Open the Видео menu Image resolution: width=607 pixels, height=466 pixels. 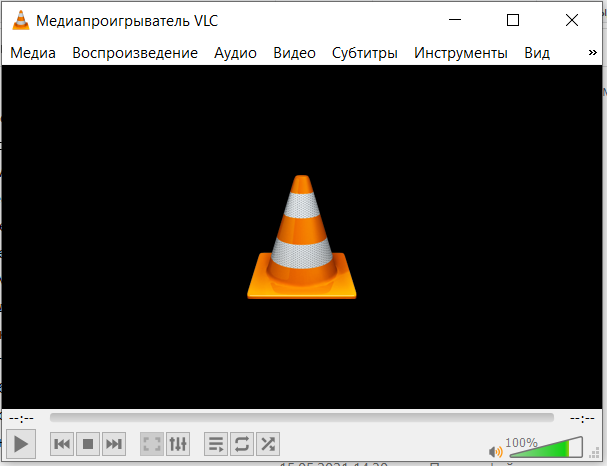[x=294, y=53]
